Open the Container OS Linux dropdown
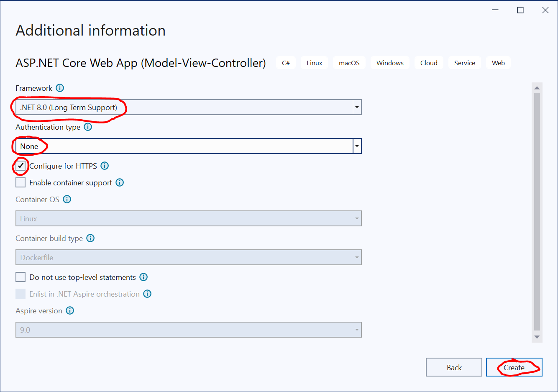558x392 pixels. [x=189, y=218]
